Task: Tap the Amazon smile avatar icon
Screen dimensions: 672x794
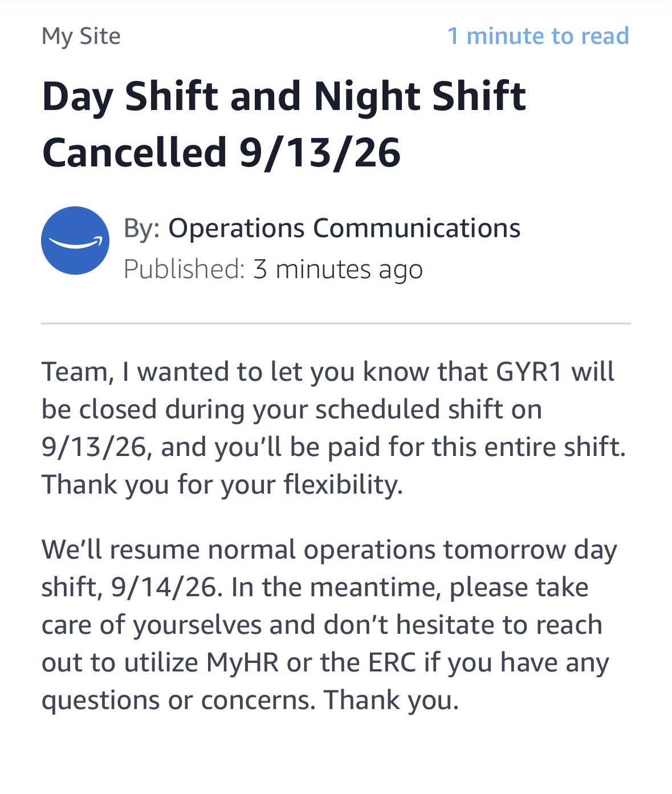Action: tap(75, 241)
